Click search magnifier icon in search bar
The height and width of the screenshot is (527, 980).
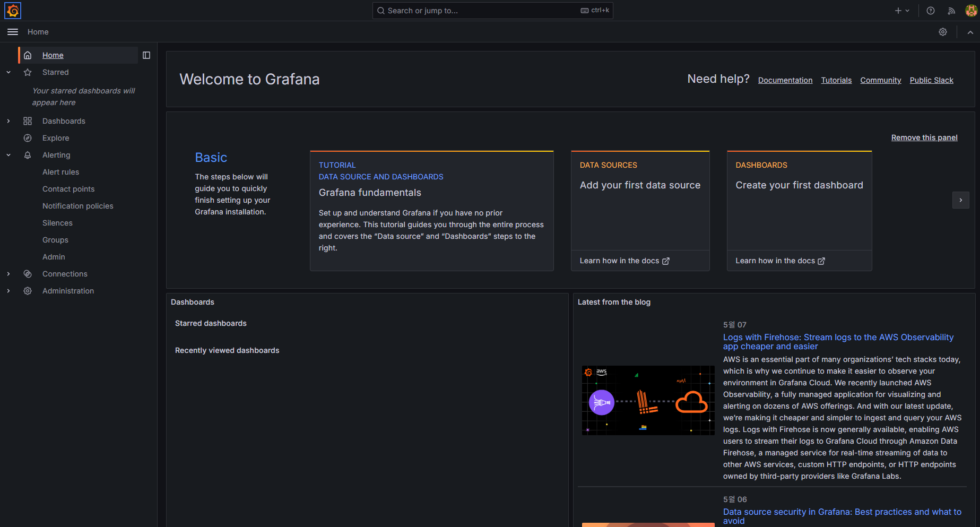(x=380, y=11)
